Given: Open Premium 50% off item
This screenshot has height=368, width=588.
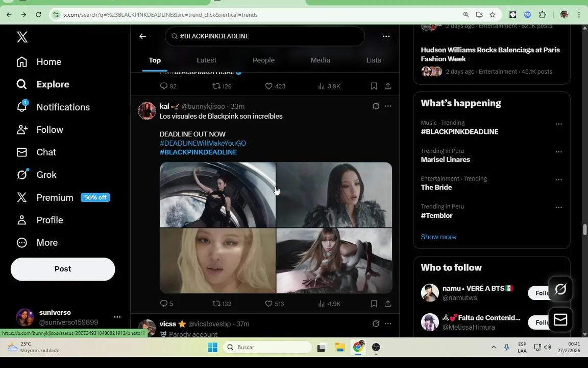Looking at the screenshot, I should [63, 197].
